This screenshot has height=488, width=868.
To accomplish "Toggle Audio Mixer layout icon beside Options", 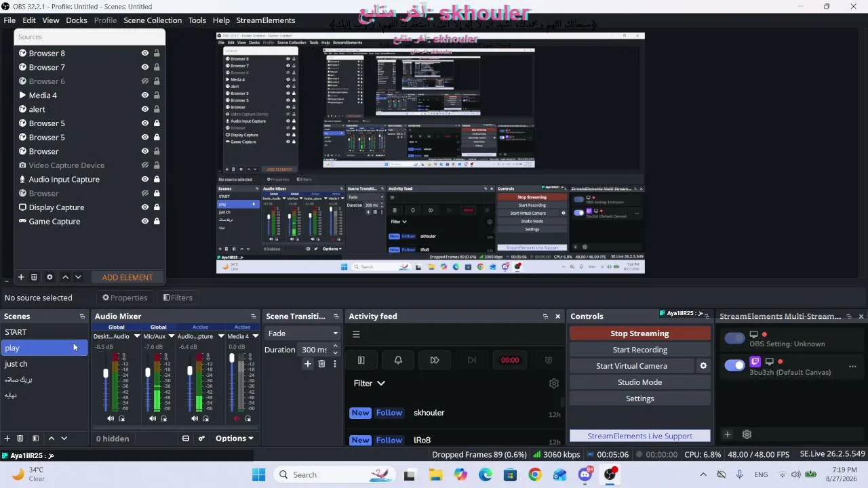I will pyautogui.click(x=186, y=439).
